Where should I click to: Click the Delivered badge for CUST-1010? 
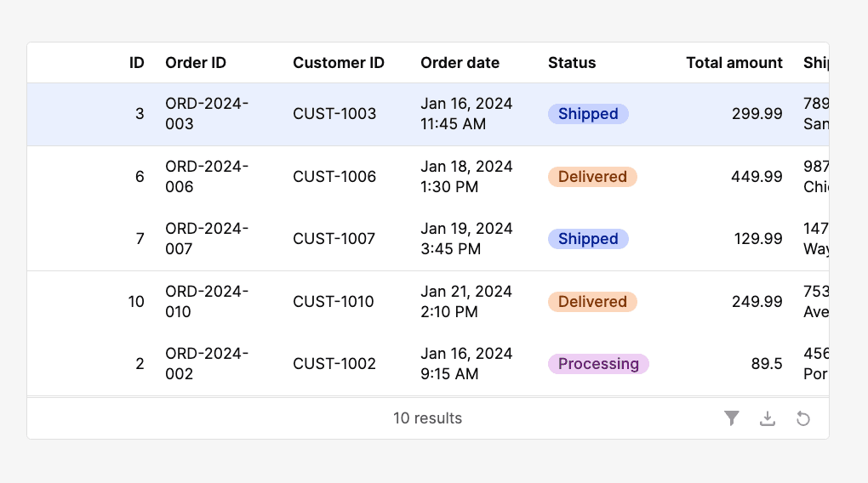[x=592, y=302]
